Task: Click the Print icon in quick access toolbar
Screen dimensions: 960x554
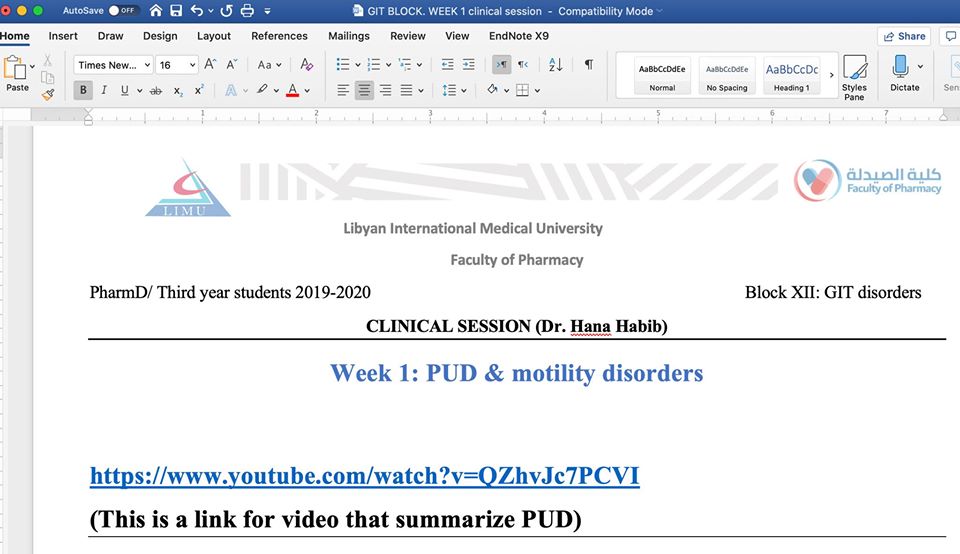Action: 248,11
